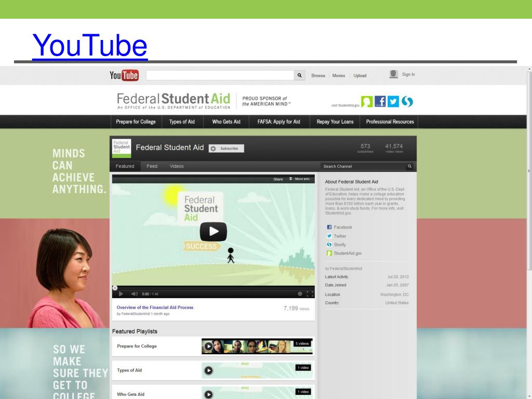Viewport: 532px width, 399px height.
Task: Click the watch later clock icon
Action: [300, 294]
